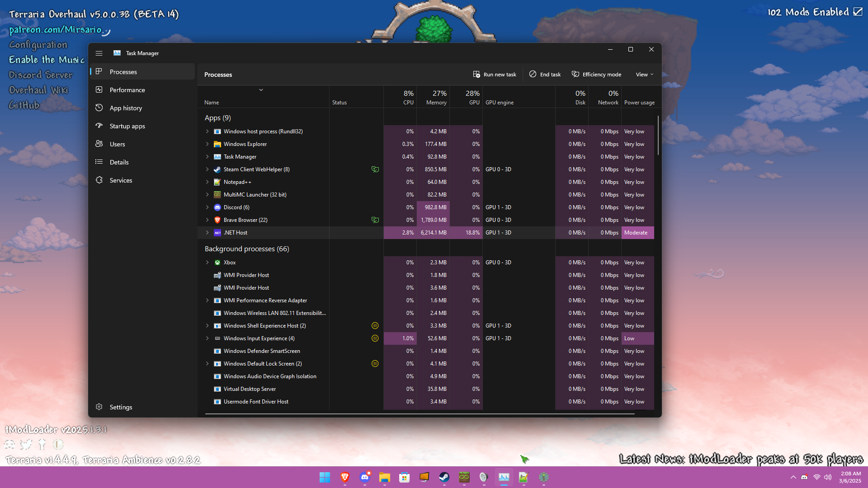Click Enable the Music in game menu
Screen dimensions: 868x488
(x=47, y=60)
